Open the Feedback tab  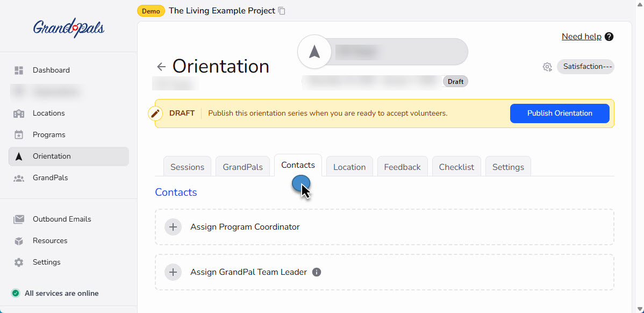pos(403,166)
